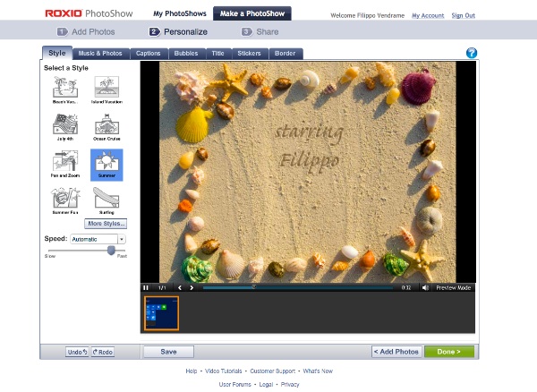Open the Speed dropdown
The width and height of the screenshot is (537, 392).
(122, 240)
